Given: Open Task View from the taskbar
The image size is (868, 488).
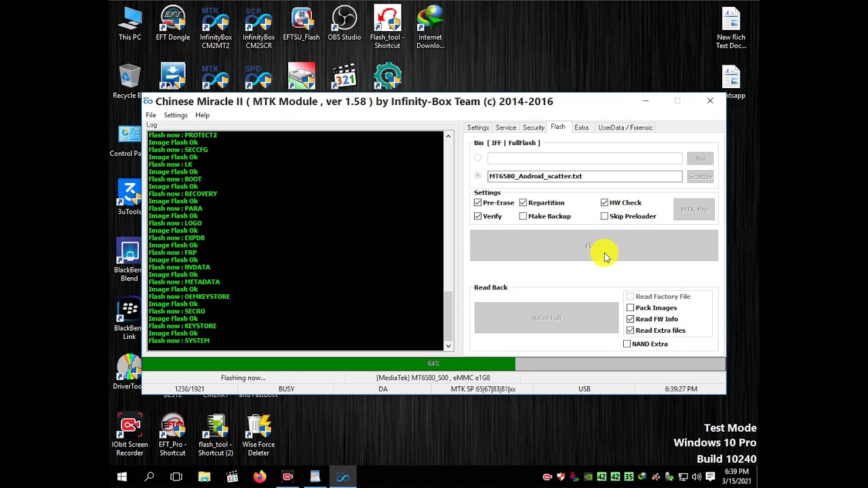Looking at the screenshot, I should [x=176, y=477].
